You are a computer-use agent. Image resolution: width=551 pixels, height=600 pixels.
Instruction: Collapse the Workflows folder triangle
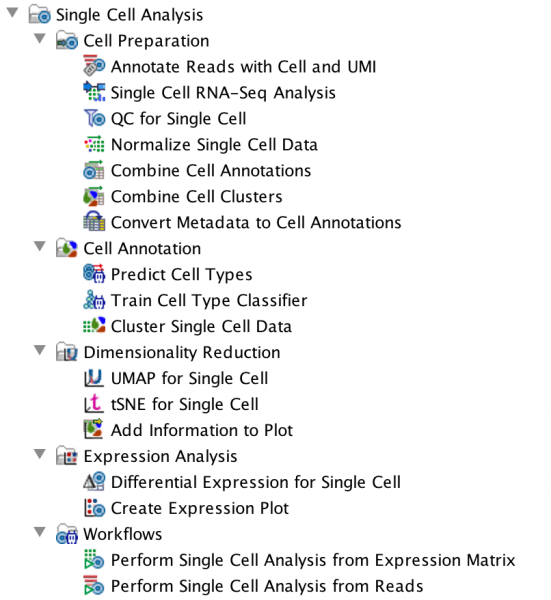[x=40, y=532]
